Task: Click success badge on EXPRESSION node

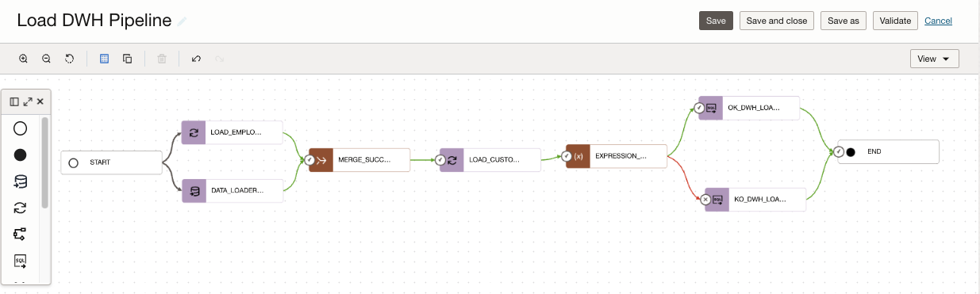Action: pyautogui.click(x=567, y=156)
